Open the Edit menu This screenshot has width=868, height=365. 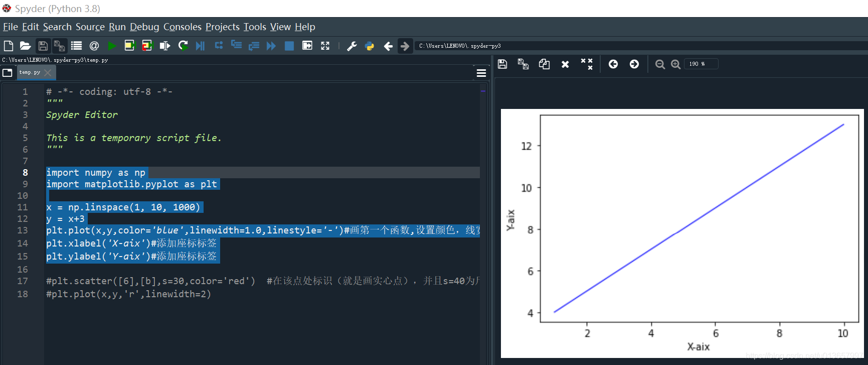click(30, 27)
